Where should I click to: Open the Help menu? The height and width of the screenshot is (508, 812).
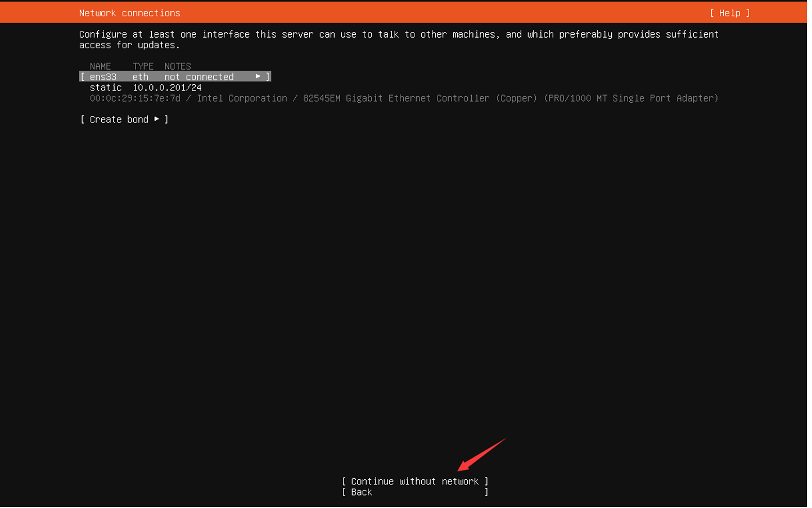729,13
